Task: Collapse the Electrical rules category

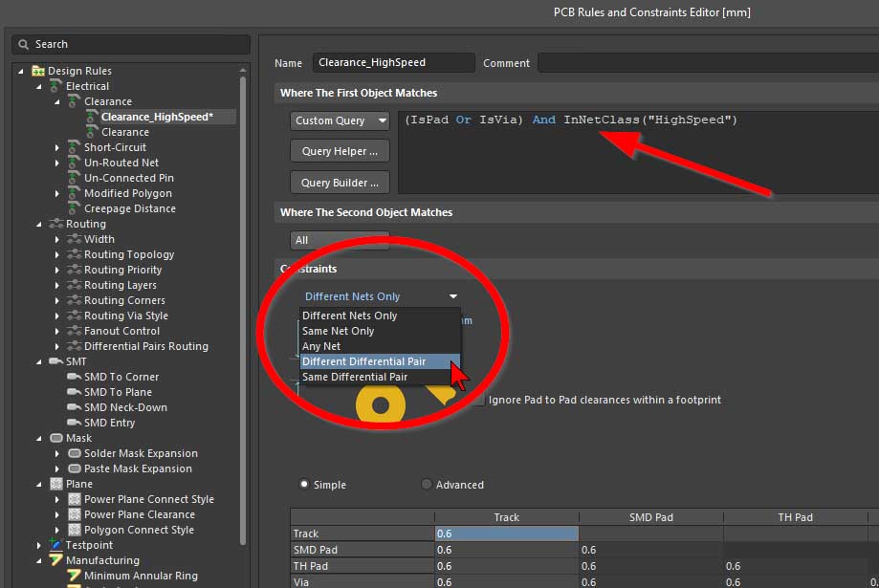Action: [40, 86]
